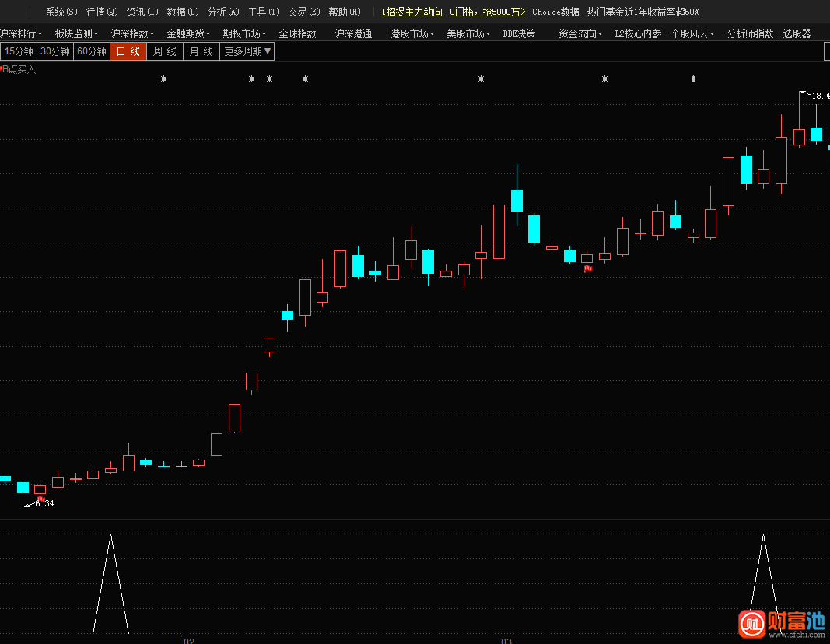
Task: Click the arrow marker at the 6.34 low label
Action: point(29,505)
